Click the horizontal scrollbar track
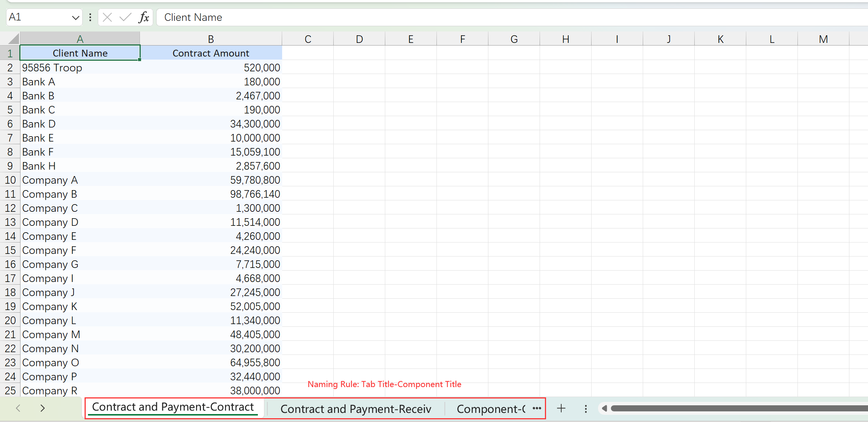This screenshot has width=868, height=422. 739,408
